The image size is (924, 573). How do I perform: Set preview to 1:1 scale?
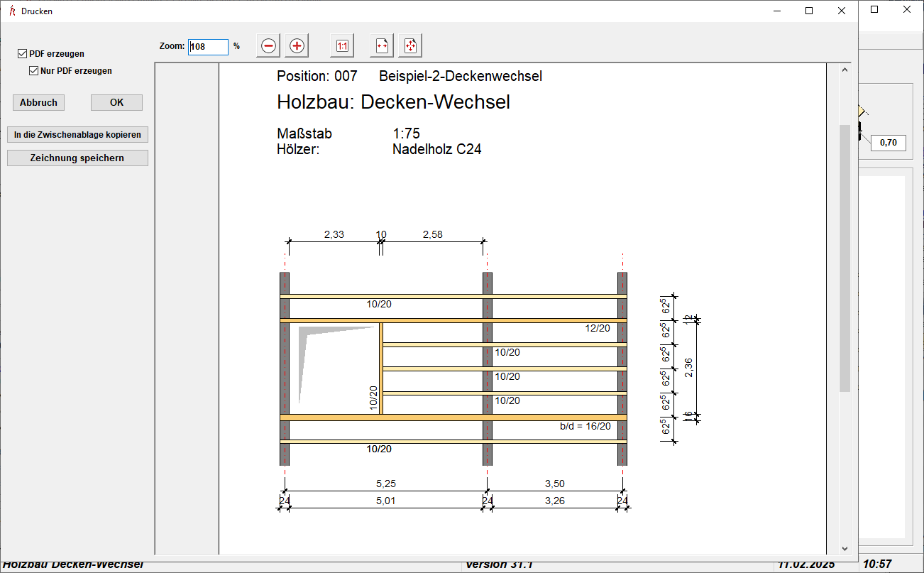point(342,46)
